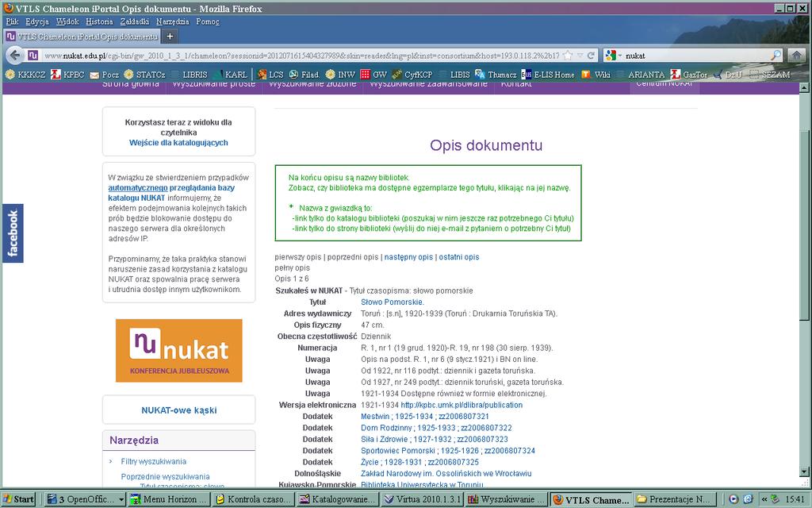The height and width of the screenshot is (508, 812).
Task: Click the Windows Start button
Action: point(19,499)
